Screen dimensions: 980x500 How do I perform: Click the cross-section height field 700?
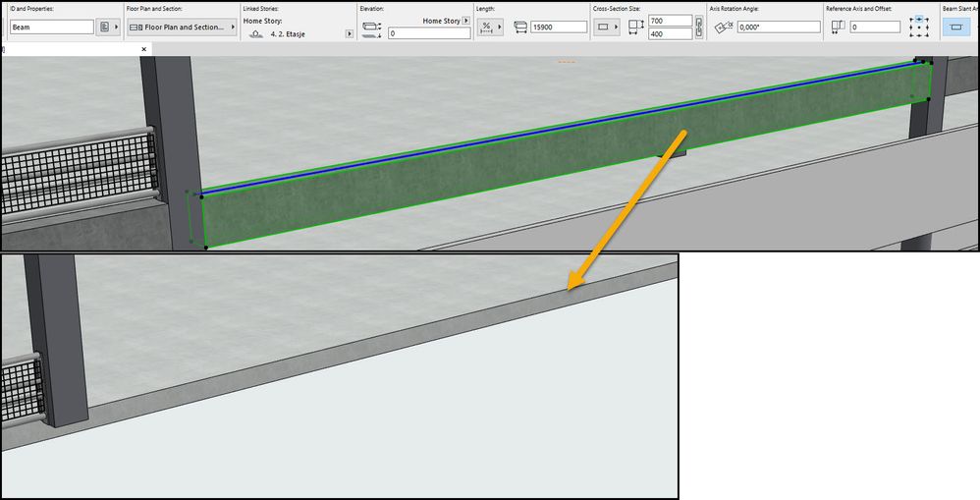coord(670,21)
